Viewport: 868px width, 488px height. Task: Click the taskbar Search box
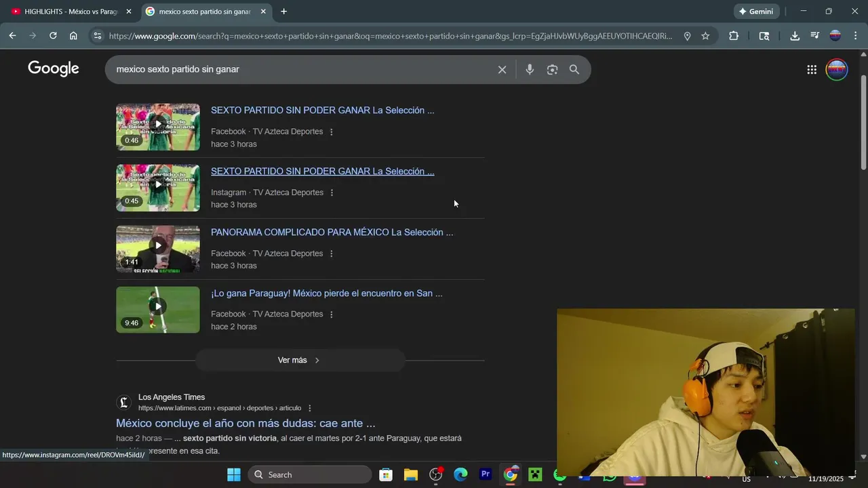[x=310, y=474]
